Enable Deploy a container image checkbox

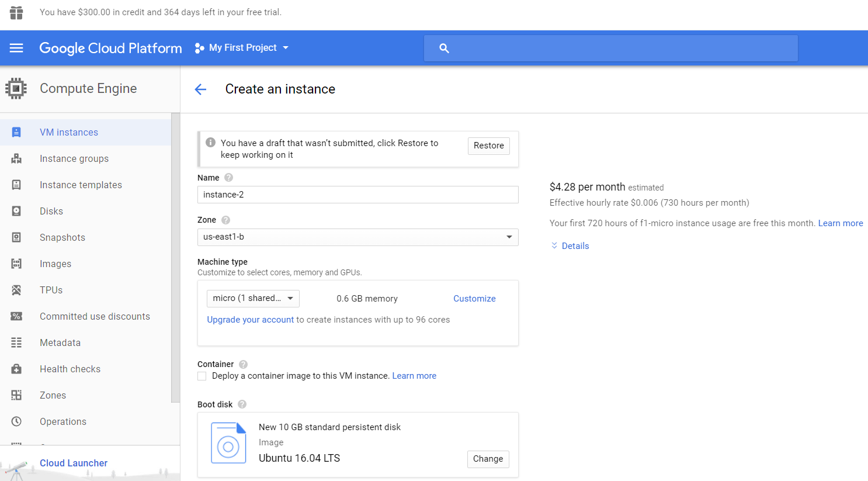202,376
